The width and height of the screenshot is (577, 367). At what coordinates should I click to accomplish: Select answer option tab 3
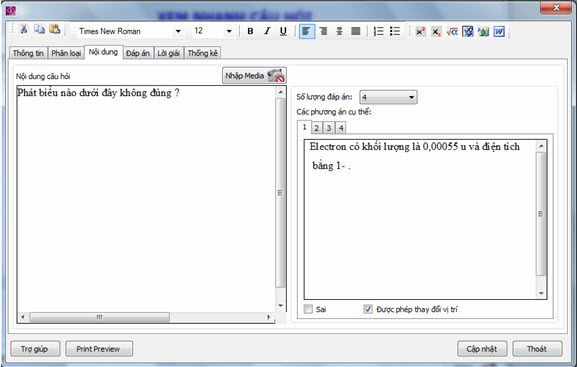coord(329,128)
